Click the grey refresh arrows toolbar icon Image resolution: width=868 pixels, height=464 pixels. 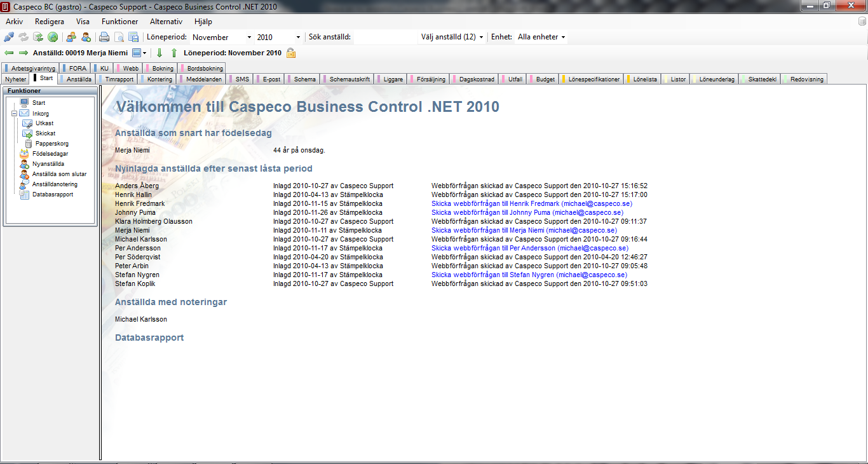(x=24, y=37)
